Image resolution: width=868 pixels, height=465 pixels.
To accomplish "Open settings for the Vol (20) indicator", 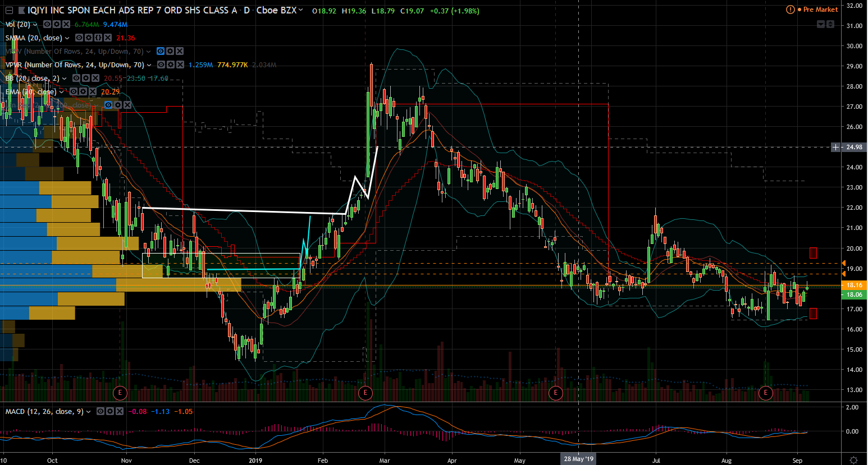I will (x=57, y=25).
